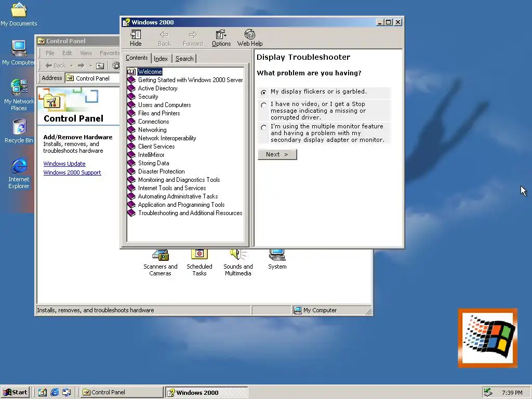532x399 pixels.
Task: Click Back button in Control Panel toolbar
Action: (x=55, y=65)
